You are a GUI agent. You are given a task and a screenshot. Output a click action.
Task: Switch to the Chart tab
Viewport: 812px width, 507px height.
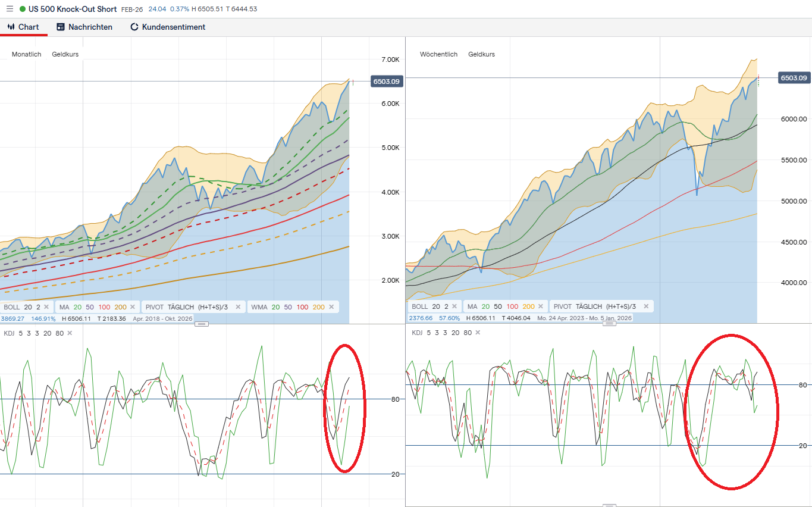pyautogui.click(x=23, y=27)
